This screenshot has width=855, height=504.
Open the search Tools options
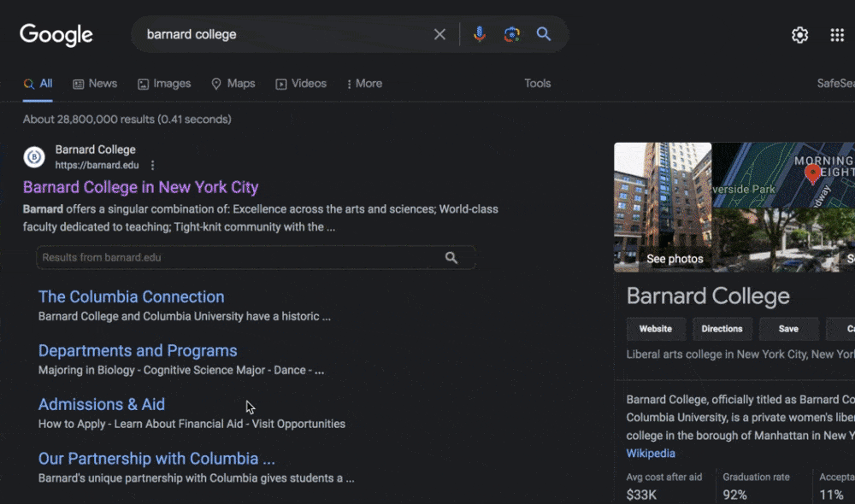point(537,84)
